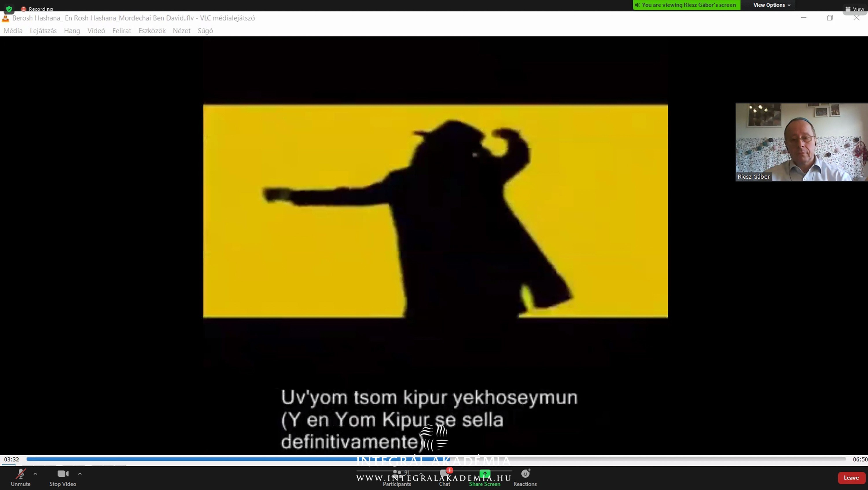Open the Felirat menu

[122, 31]
